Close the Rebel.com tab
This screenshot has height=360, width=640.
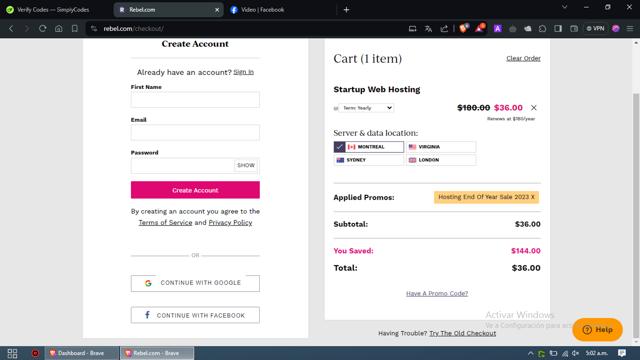pyautogui.click(x=217, y=10)
